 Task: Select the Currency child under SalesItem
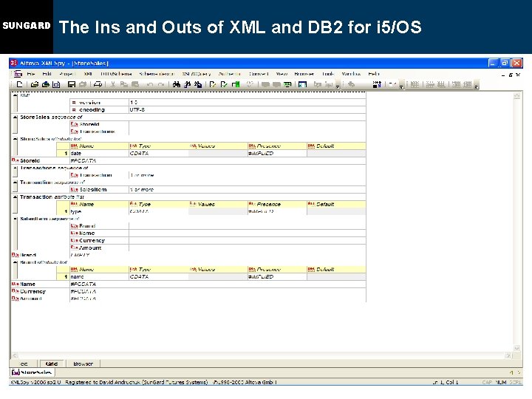click(99, 241)
